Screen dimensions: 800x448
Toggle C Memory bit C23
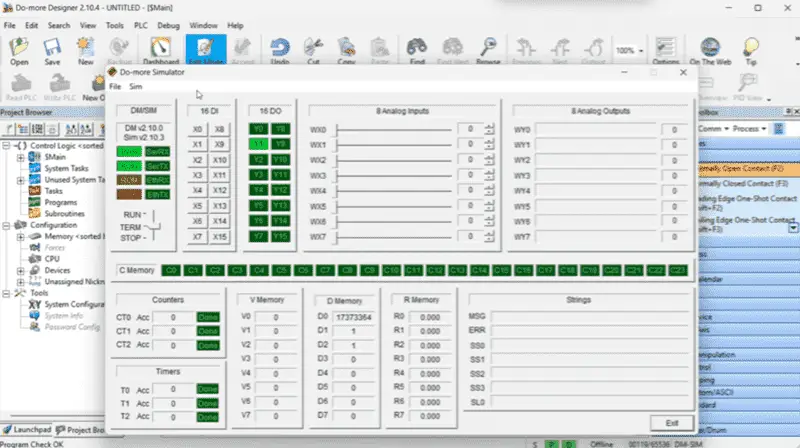click(x=678, y=270)
